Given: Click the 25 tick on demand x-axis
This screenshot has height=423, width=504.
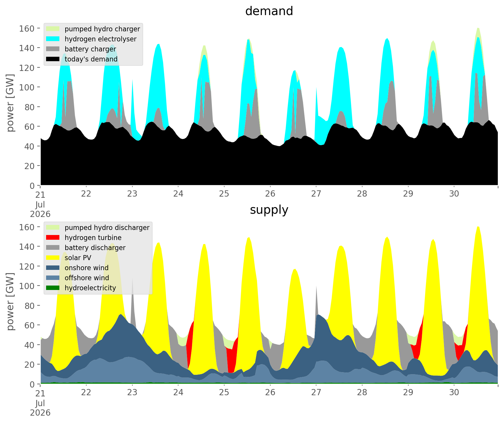Looking at the screenshot, I should pyautogui.click(x=224, y=194).
